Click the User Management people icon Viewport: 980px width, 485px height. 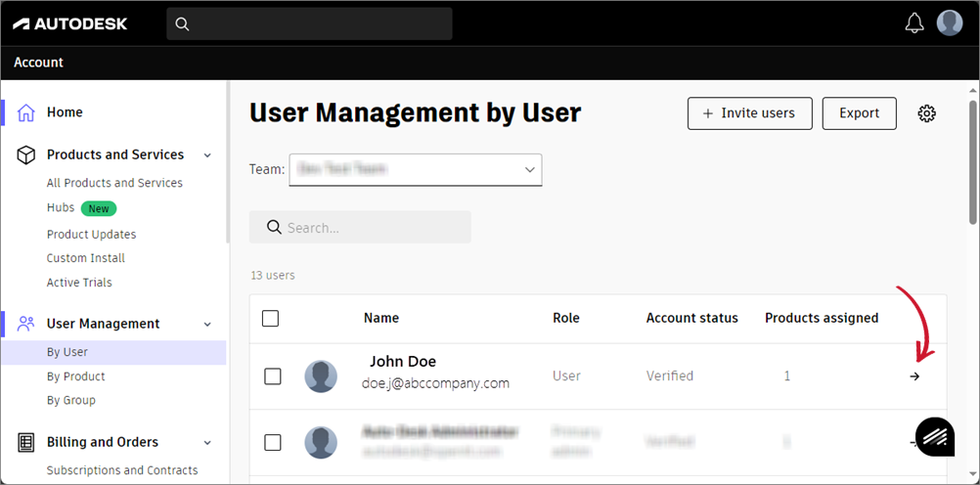pyautogui.click(x=25, y=324)
